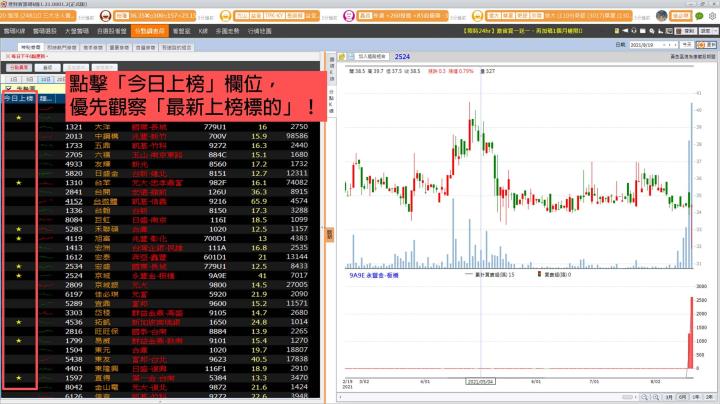Click the star in stock 1310 台苯 row

[19, 183]
